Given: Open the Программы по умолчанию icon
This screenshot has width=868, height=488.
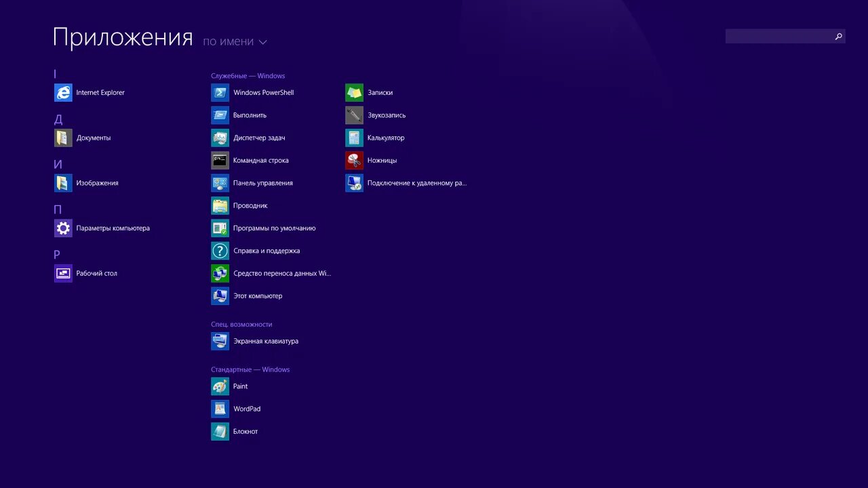Looking at the screenshot, I should tap(220, 228).
